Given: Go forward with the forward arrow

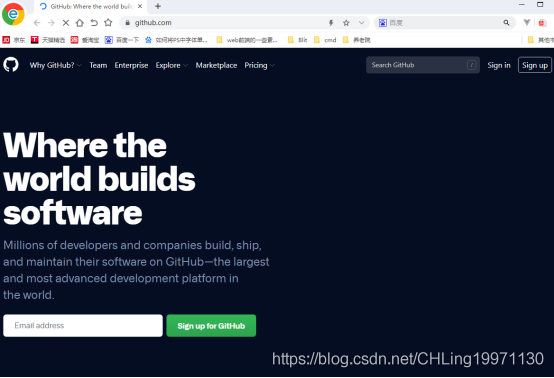Looking at the screenshot, I should click(51, 23).
